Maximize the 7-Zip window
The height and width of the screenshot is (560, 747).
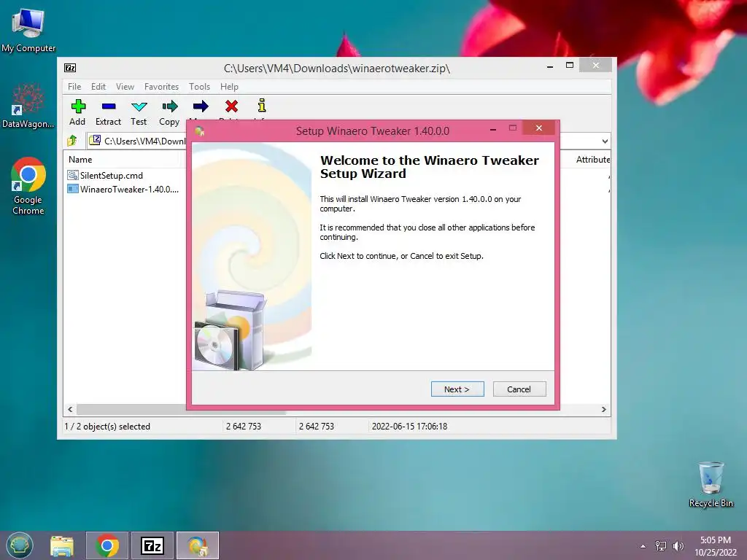569,65
